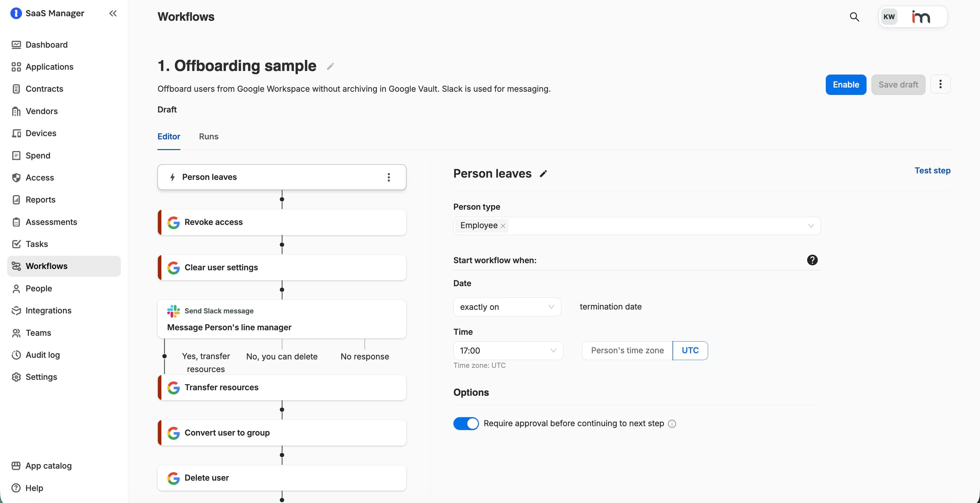980x503 pixels.
Task: Open workflow options kebab menu
Action: tap(940, 85)
